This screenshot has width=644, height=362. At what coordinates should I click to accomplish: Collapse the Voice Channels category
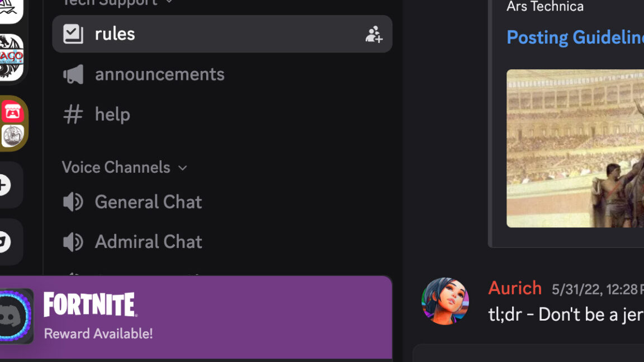[124, 167]
